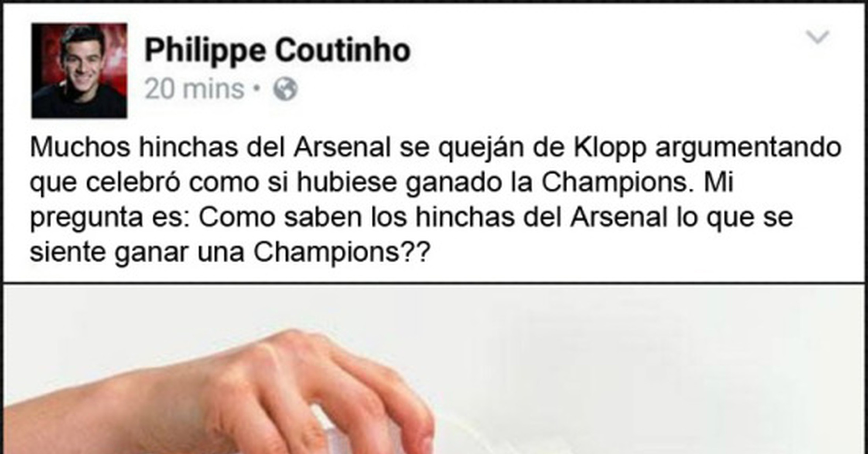Open the attached hand photo below the post

click(x=434, y=369)
